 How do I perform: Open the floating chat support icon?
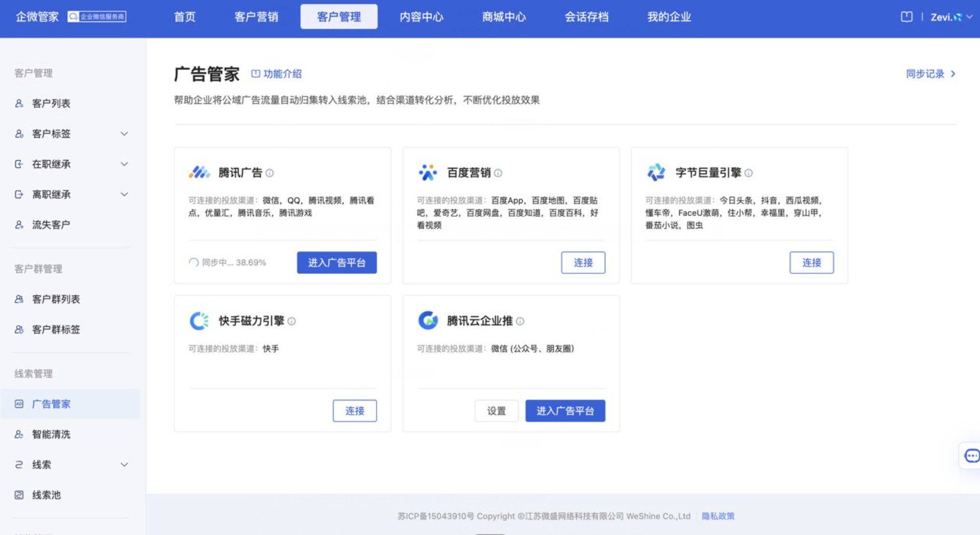pos(971,455)
